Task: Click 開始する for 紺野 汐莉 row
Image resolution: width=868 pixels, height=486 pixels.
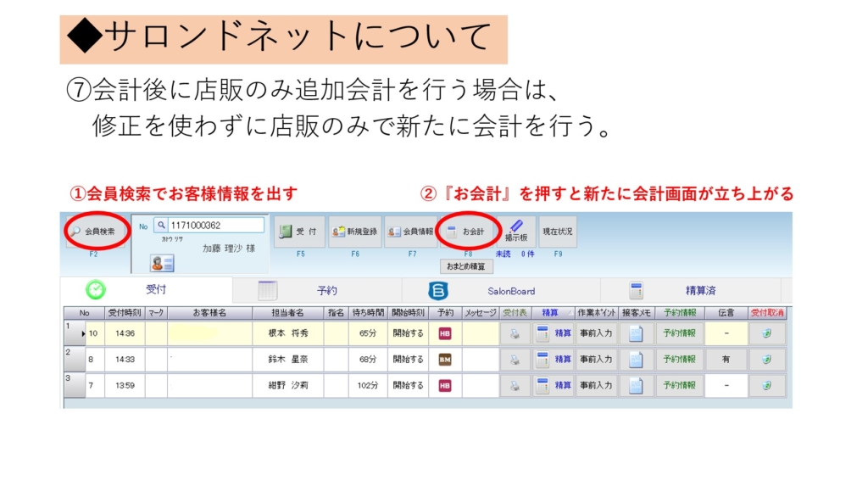Action: click(408, 386)
